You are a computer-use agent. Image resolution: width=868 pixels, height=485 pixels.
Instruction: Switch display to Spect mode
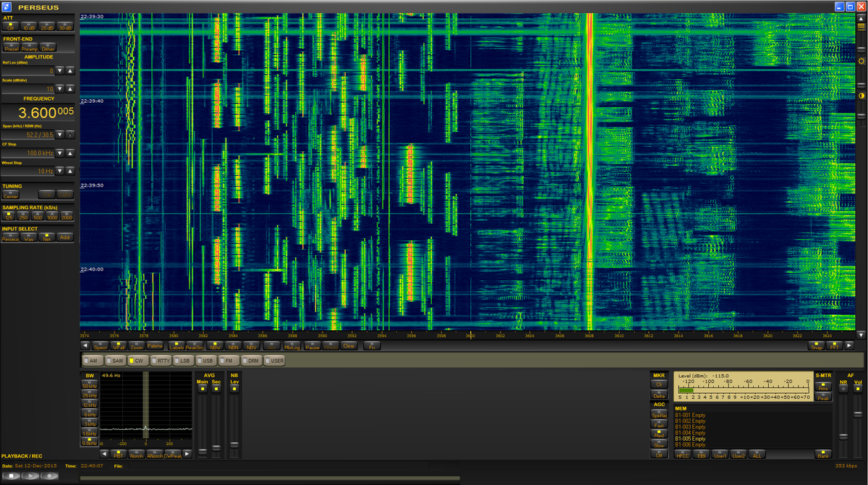(x=101, y=346)
